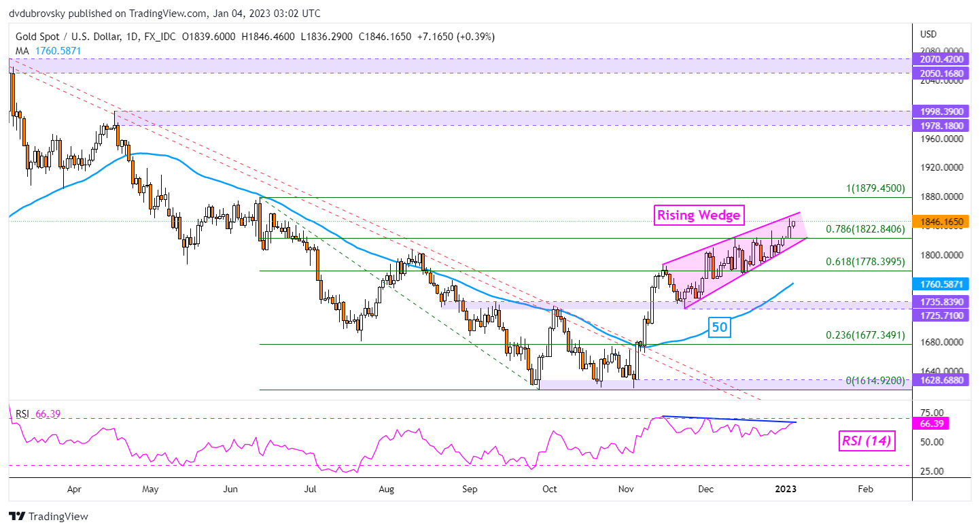Click the Dec label on the time axis
Viewport: 980px width, 531px height.
coord(705,489)
